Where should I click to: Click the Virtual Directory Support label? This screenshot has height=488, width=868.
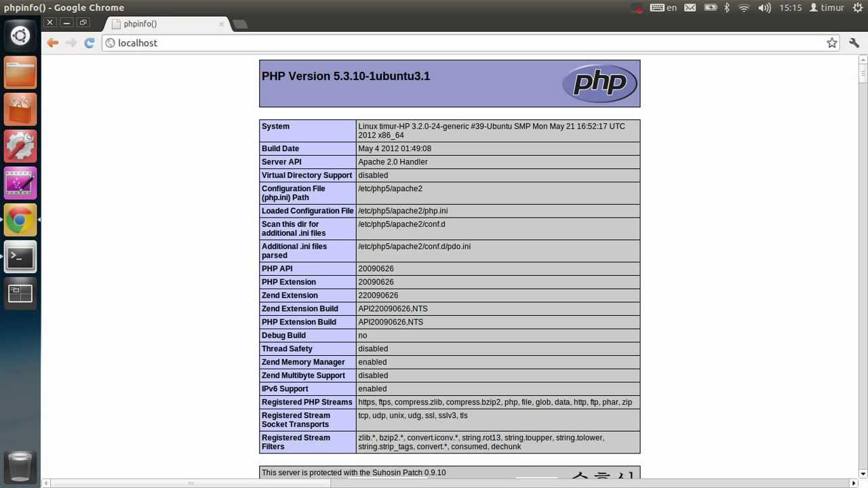307,176
